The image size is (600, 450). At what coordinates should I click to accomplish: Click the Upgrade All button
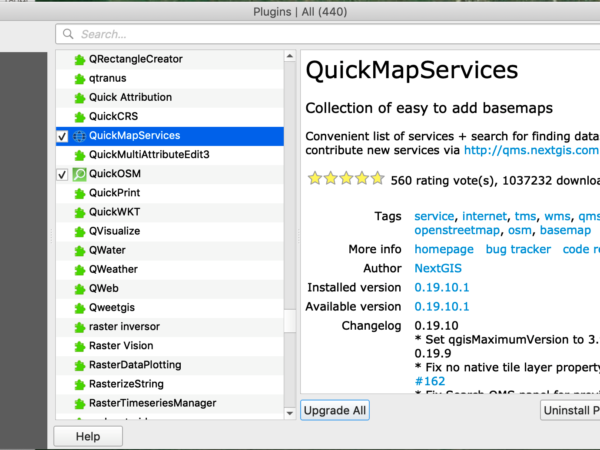click(335, 410)
